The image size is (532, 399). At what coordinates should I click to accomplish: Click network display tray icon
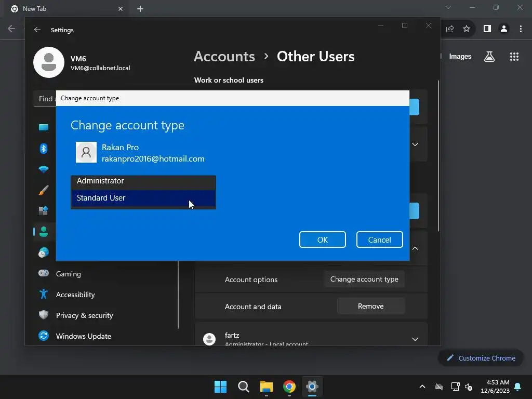click(x=455, y=387)
